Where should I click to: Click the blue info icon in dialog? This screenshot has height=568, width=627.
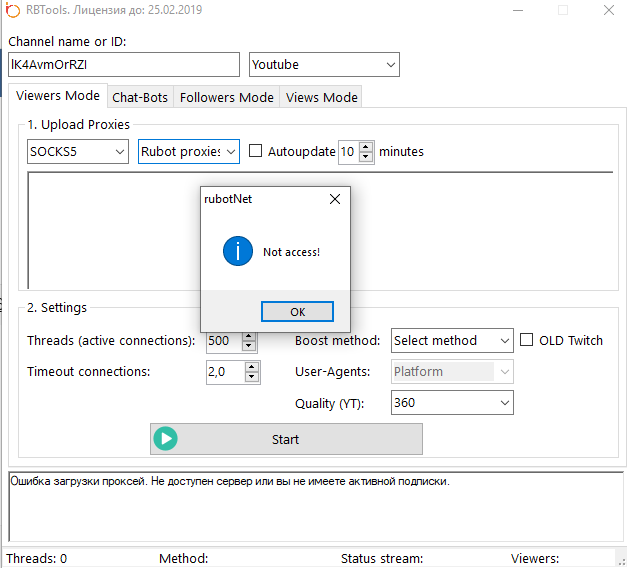(x=237, y=251)
